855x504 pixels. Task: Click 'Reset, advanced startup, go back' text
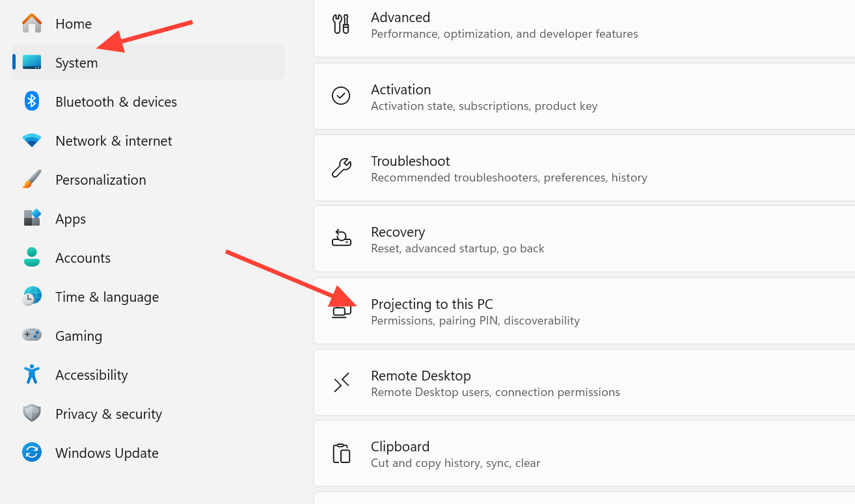pyautogui.click(x=457, y=248)
